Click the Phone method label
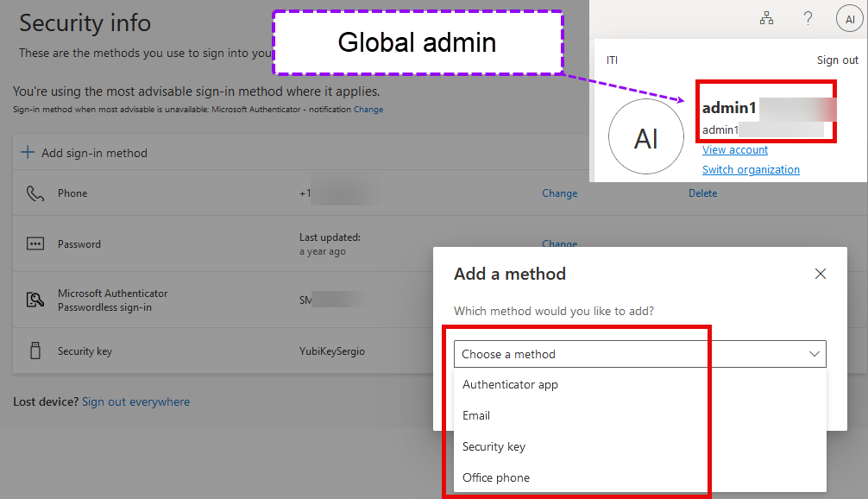Screen dimensions: 868x499 coord(72,193)
